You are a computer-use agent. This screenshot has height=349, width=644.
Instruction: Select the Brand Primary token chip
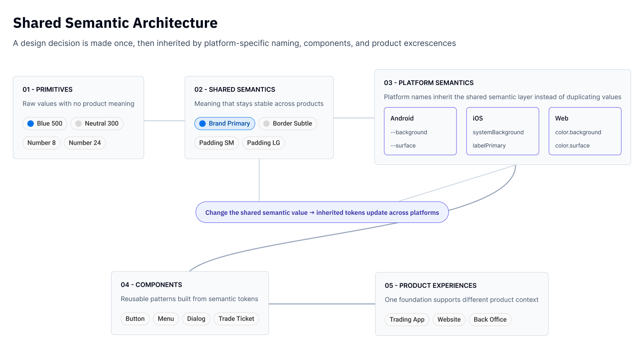point(225,124)
